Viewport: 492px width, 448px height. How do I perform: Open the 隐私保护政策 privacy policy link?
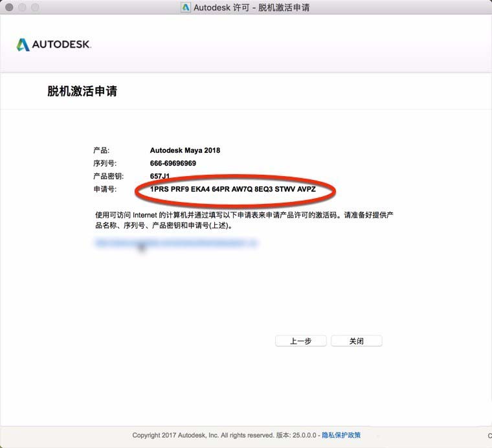point(341,435)
